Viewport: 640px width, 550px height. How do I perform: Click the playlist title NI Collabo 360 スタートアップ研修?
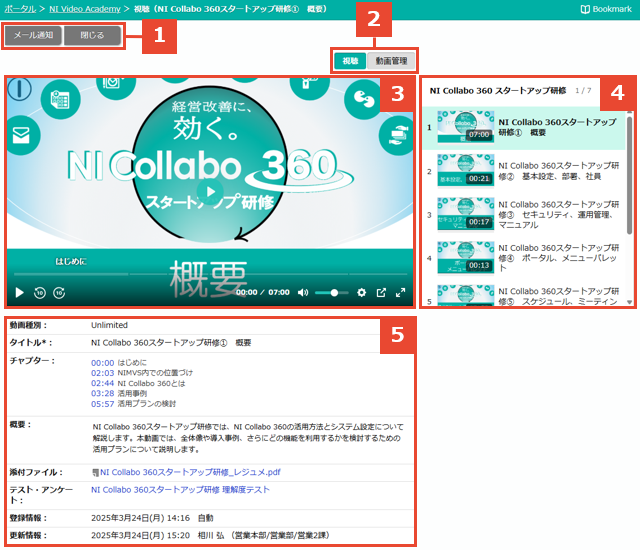click(x=498, y=91)
